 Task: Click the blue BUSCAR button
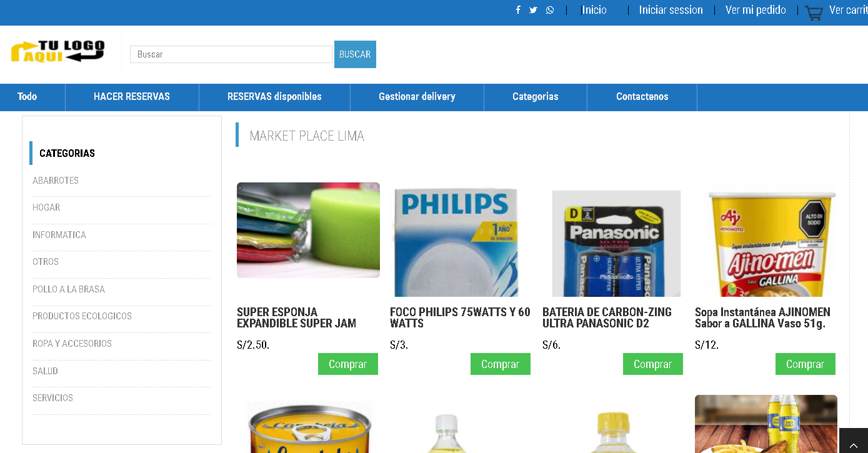tap(355, 54)
